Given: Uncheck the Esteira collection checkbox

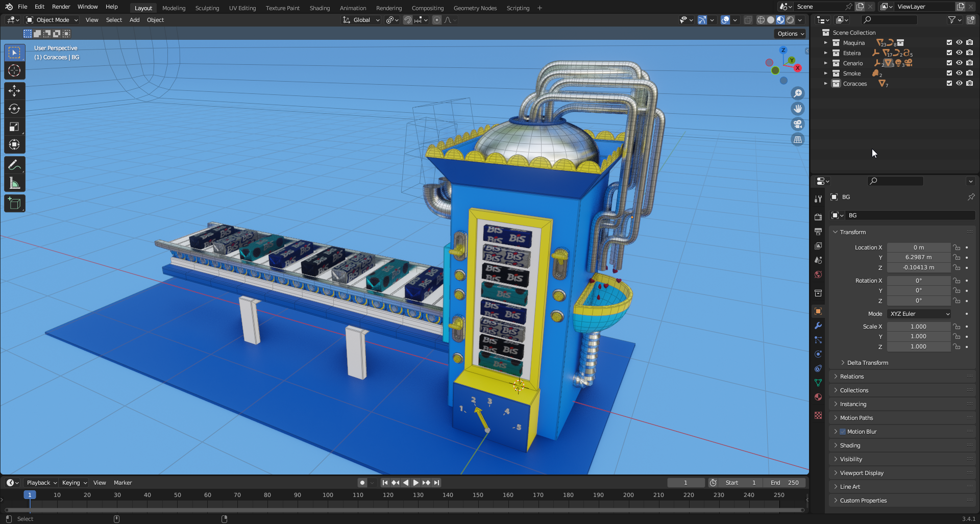Looking at the screenshot, I should [x=949, y=53].
